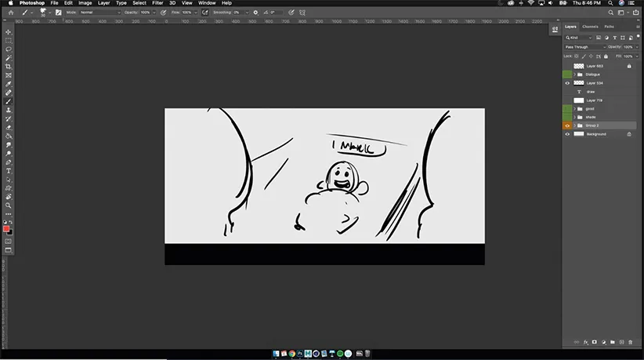Hide the Background layer eye icon
644x360 pixels.
(x=567, y=134)
